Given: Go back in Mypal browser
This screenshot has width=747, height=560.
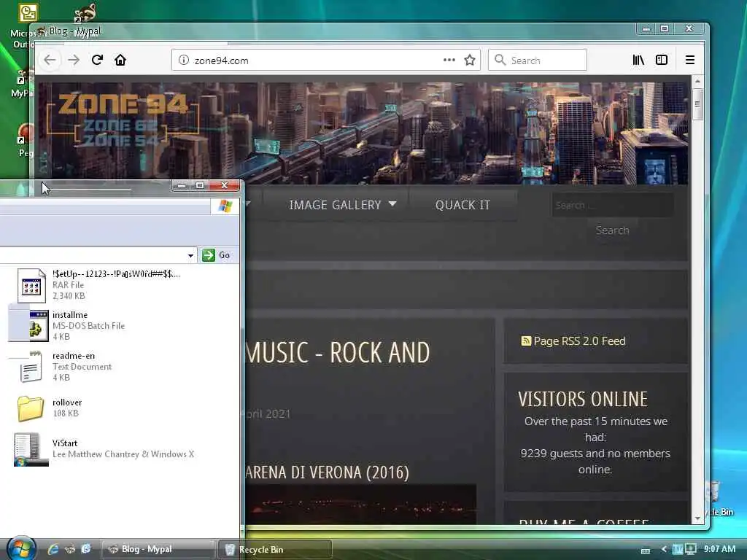Looking at the screenshot, I should point(50,60).
